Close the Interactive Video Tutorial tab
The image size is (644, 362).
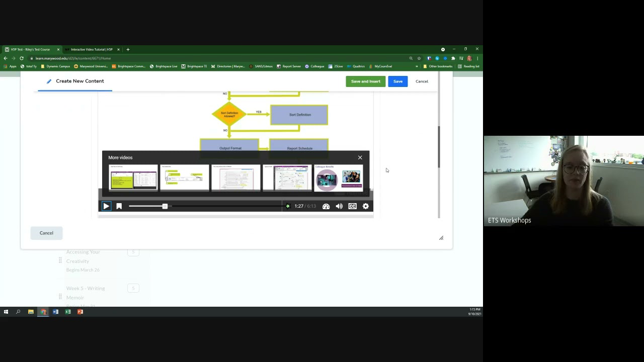(118, 49)
